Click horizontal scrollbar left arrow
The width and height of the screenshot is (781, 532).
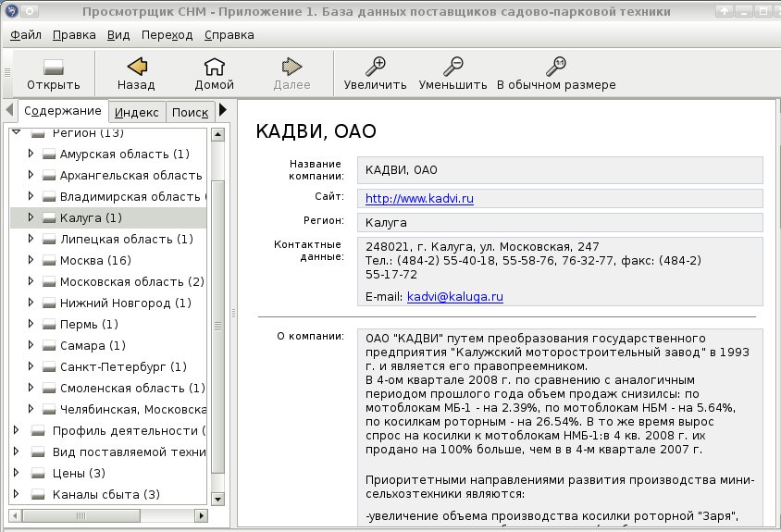point(15,515)
